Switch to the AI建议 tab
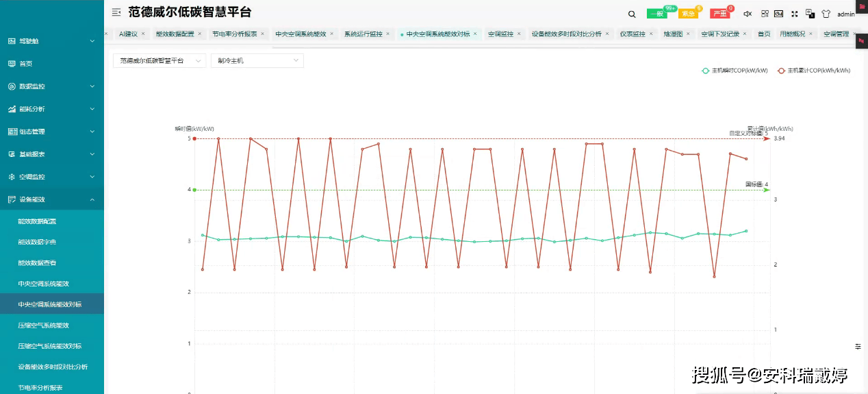The height and width of the screenshot is (394, 868). tap(128, 34)
